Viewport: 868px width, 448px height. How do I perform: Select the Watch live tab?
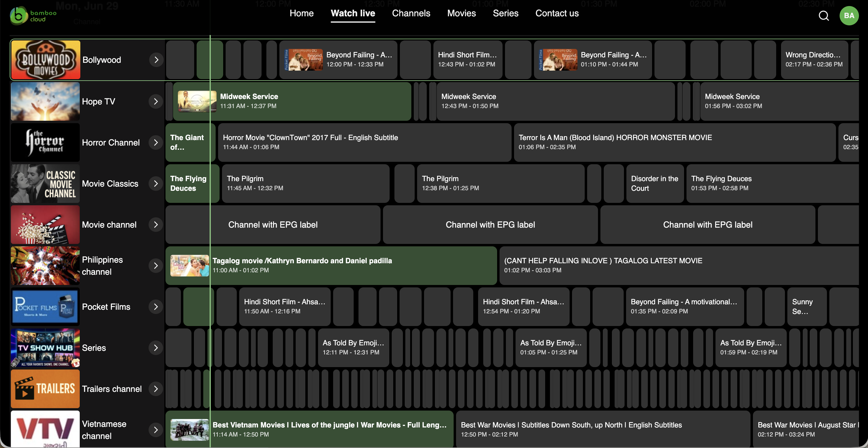click(x=353, y=14)
